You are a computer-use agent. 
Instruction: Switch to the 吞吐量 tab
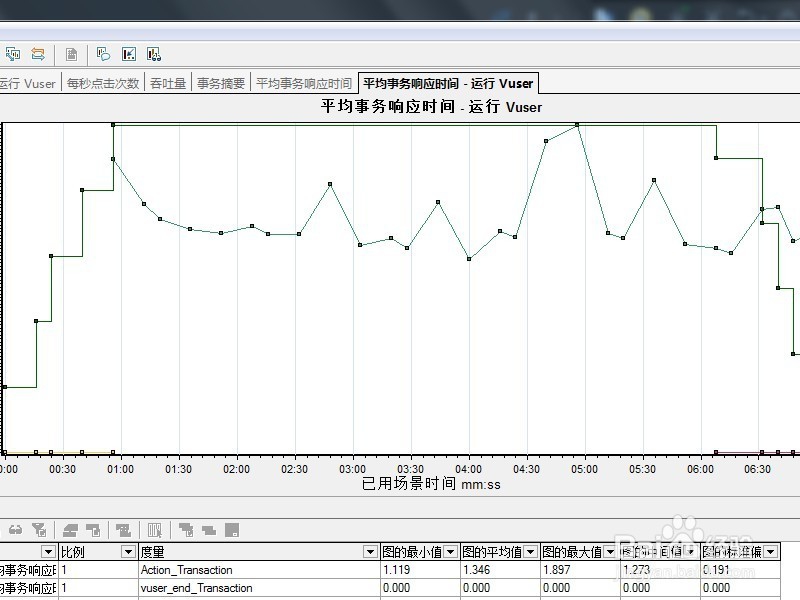(164, 84)
